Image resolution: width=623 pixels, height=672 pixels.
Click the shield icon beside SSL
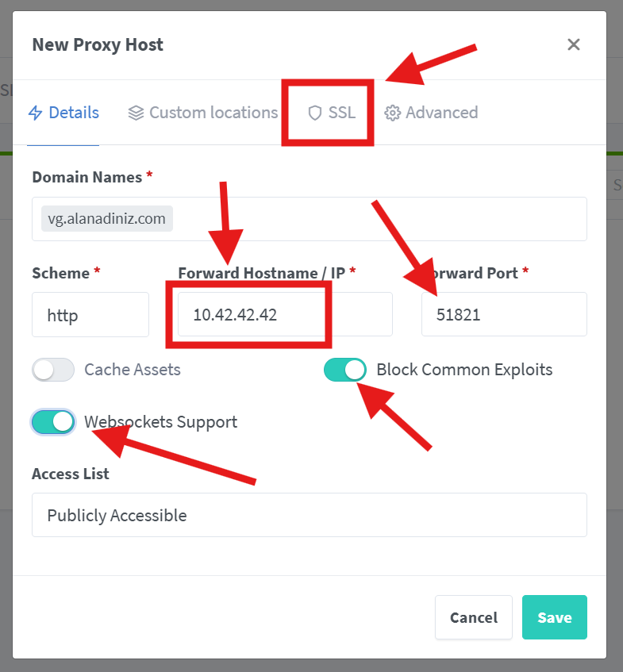(315, 113)
